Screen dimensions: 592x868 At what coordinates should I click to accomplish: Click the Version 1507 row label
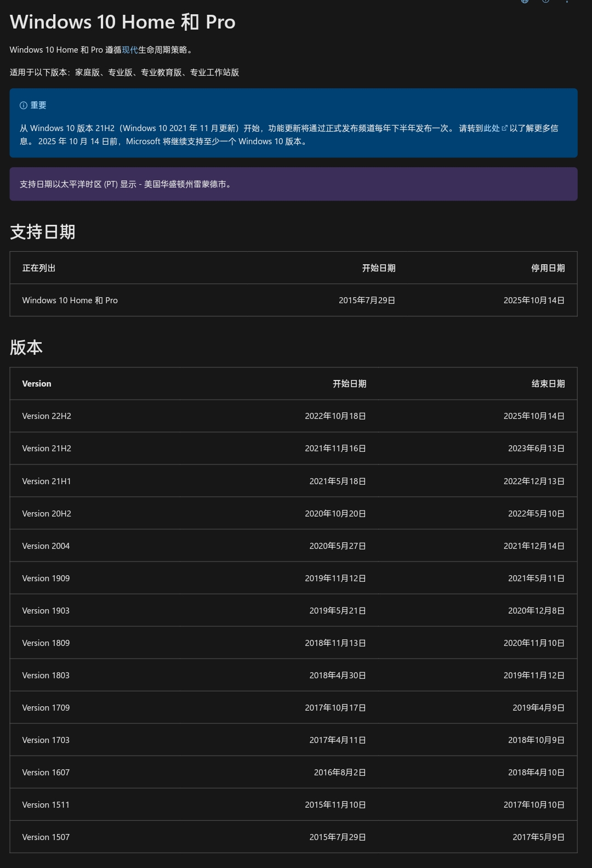[46, 837]
